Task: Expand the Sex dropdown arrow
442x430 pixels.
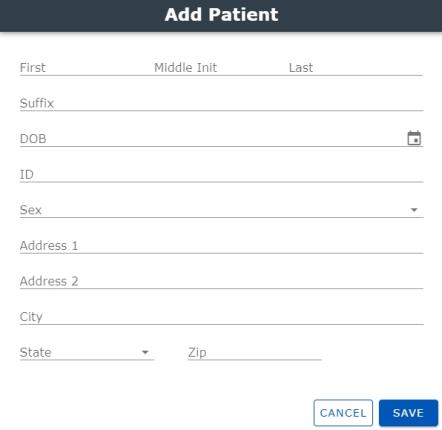Action: click(x=414, y=210)
